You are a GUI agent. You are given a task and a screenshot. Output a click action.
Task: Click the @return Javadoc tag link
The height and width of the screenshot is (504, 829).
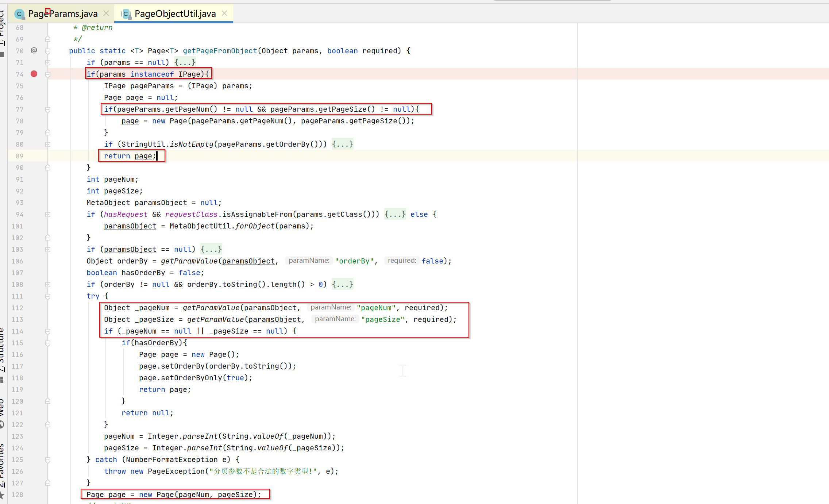(x=97, y=27)
